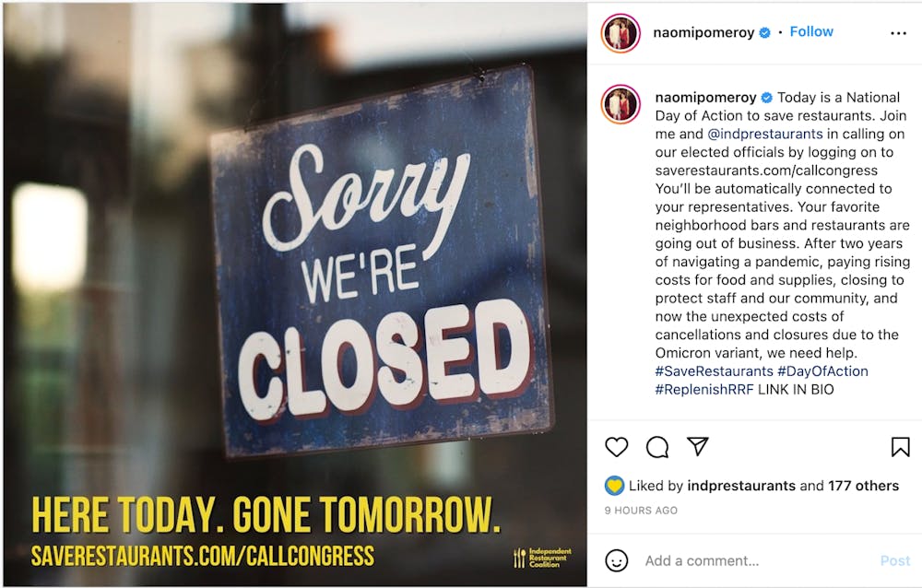Save post with the bookmark icon
The width and height of the screenshot is (922, 588).
tap(900, 447)
